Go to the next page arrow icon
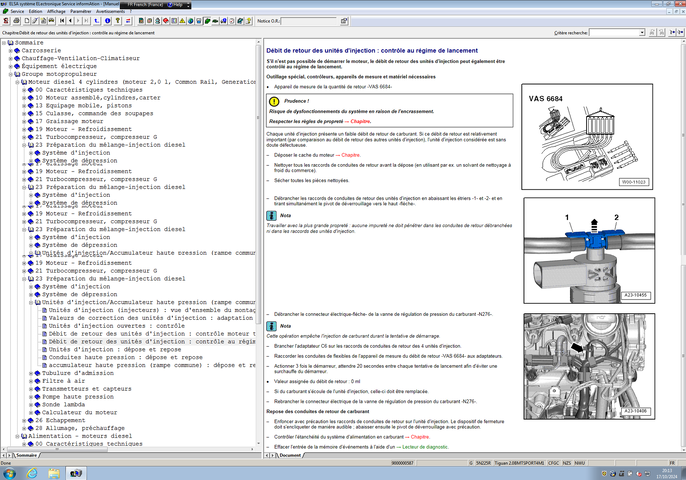Screen dimensions: 686x480 pyautogui.click(x=78, y=21)
